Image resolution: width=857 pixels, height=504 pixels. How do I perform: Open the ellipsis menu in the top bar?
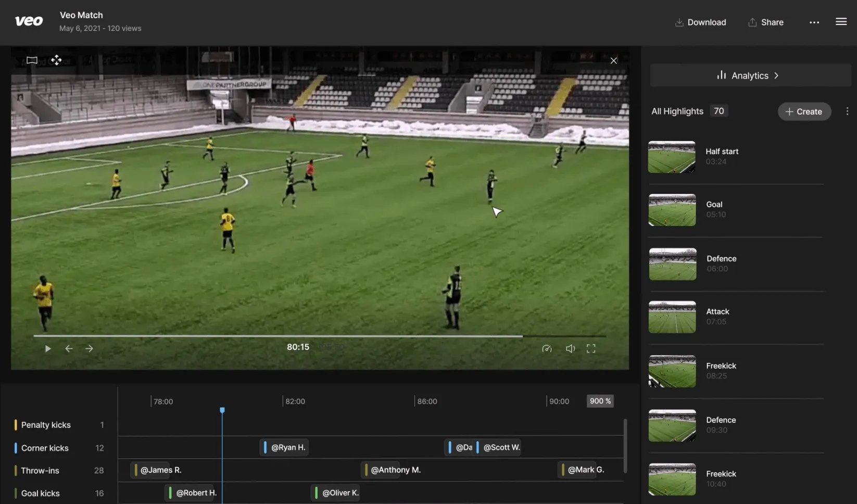coord(814,22)
